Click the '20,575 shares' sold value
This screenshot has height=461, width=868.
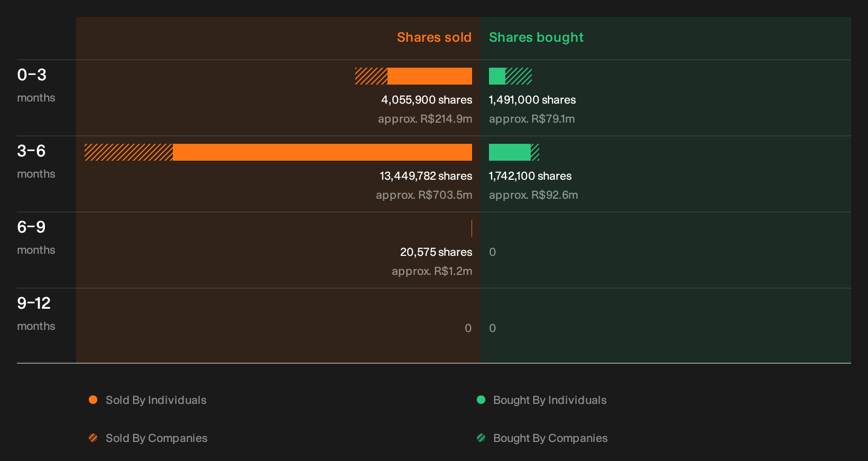click(436, 252)
